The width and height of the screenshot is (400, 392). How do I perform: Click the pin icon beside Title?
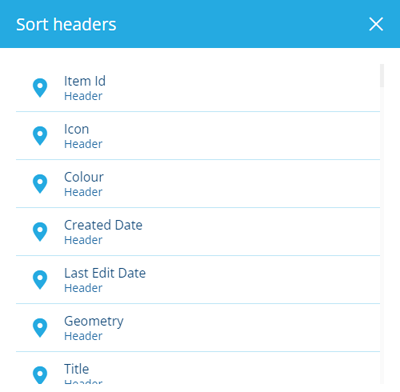point(40,375)
